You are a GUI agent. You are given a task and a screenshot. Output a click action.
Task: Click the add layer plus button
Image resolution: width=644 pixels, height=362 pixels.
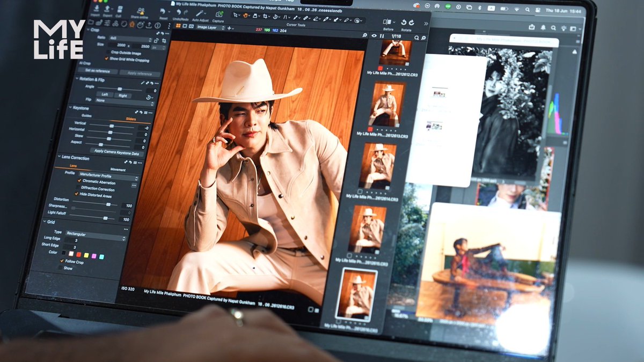pyautogui.click(x=229, y=28)
